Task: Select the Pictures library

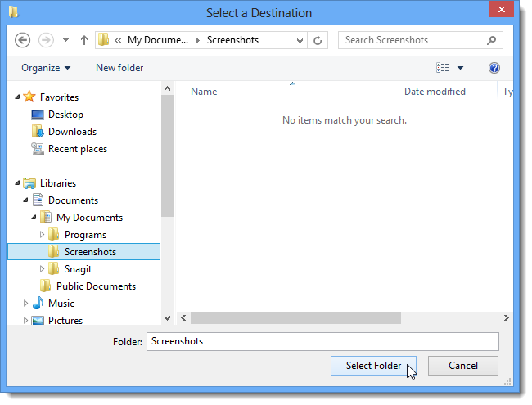Action: 65,321
